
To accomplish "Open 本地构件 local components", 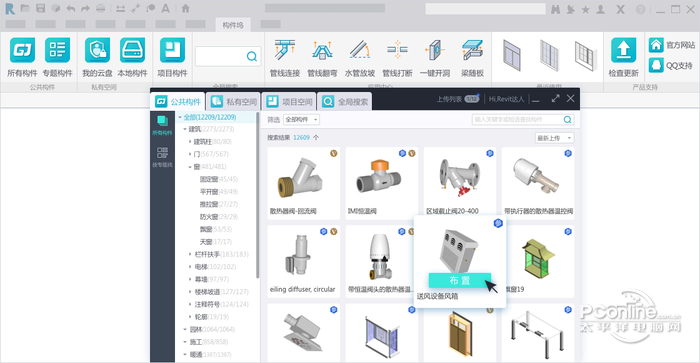I will (x=133, y=57).
